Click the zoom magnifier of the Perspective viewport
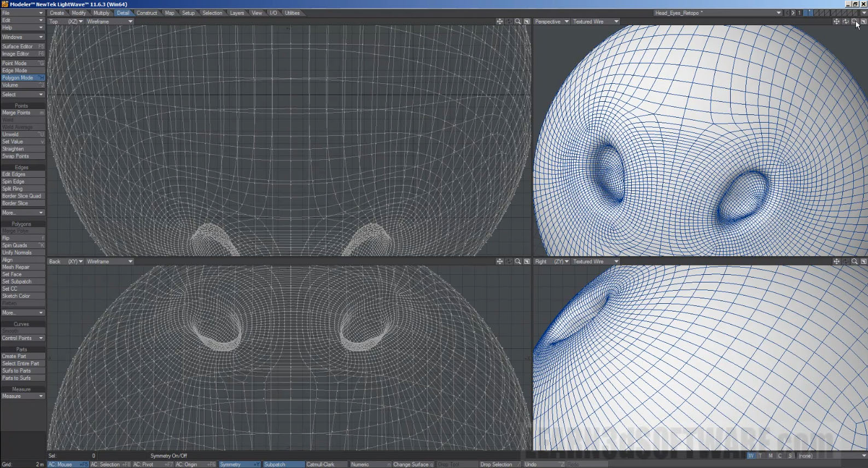Viewport: 868px width, 468px height. 854,22
